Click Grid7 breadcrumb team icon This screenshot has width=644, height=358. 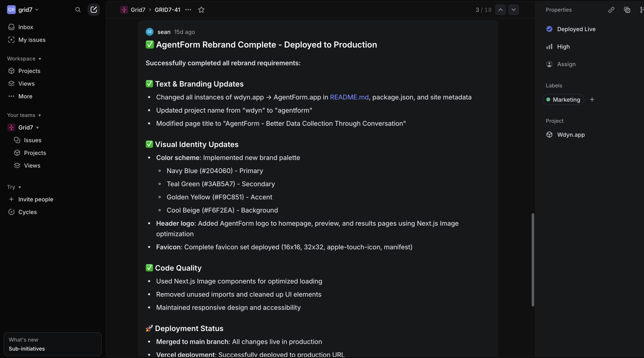[x=124, y=10]
